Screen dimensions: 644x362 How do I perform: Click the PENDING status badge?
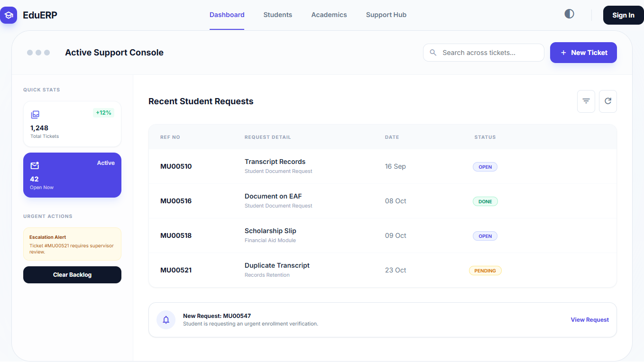tap(485, 271)
